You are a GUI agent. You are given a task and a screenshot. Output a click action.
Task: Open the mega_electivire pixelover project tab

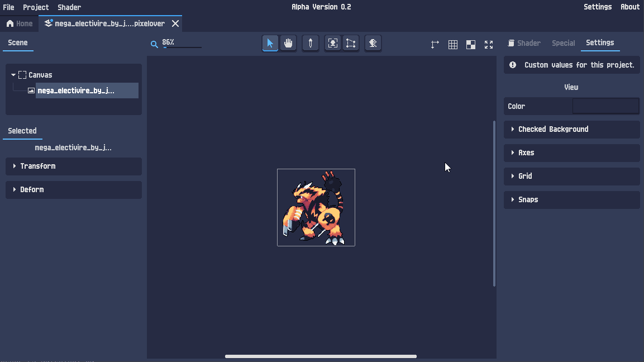(109, 23)
